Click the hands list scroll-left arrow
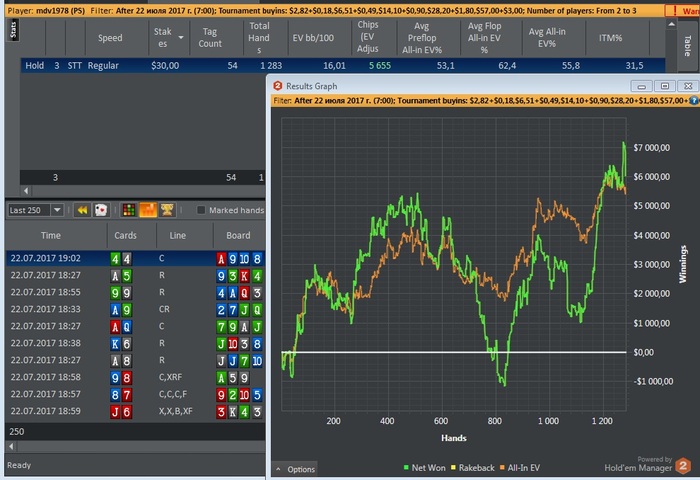Viewport: 700px width, 480px height. (x=12, y=446)
